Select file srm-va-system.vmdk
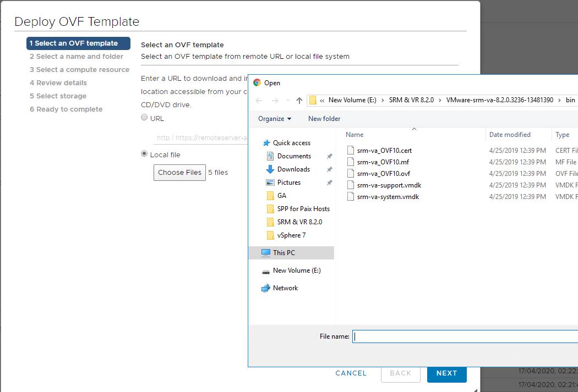The image size is (578, 392). coord(388,197)
